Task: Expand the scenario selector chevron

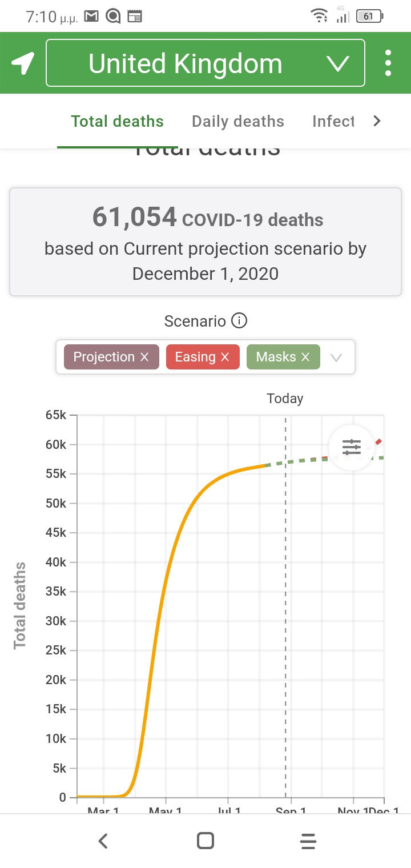Action: 337,357
